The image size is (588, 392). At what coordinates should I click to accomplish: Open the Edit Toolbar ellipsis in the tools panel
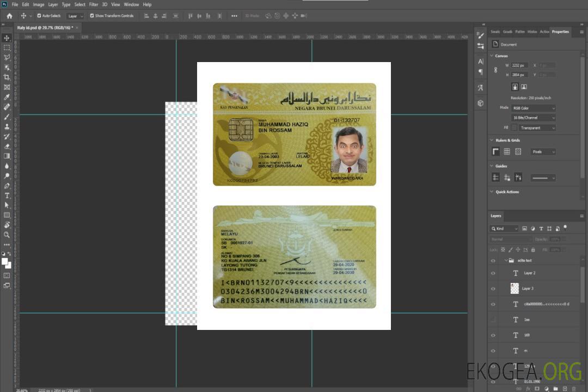(x=7, y=244)
